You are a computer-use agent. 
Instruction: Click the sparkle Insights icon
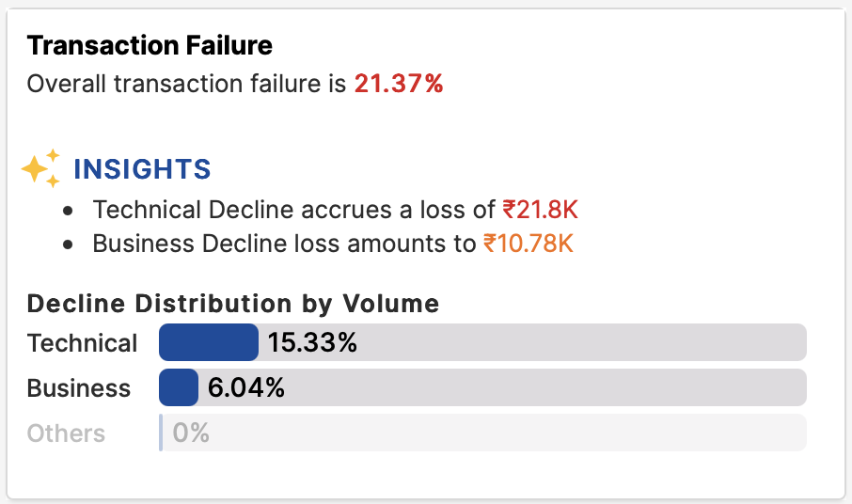click(40, 168)
